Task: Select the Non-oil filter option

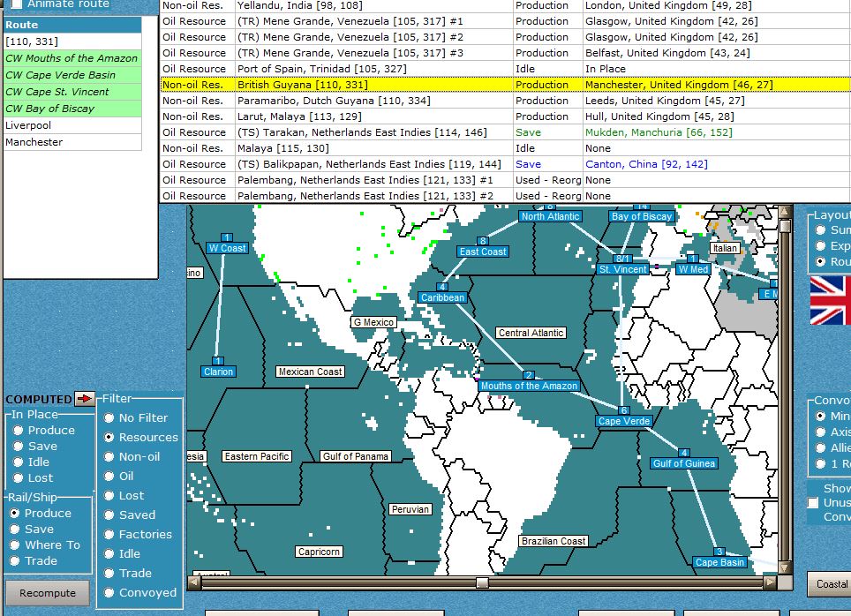Action: [x=109, y=457]
